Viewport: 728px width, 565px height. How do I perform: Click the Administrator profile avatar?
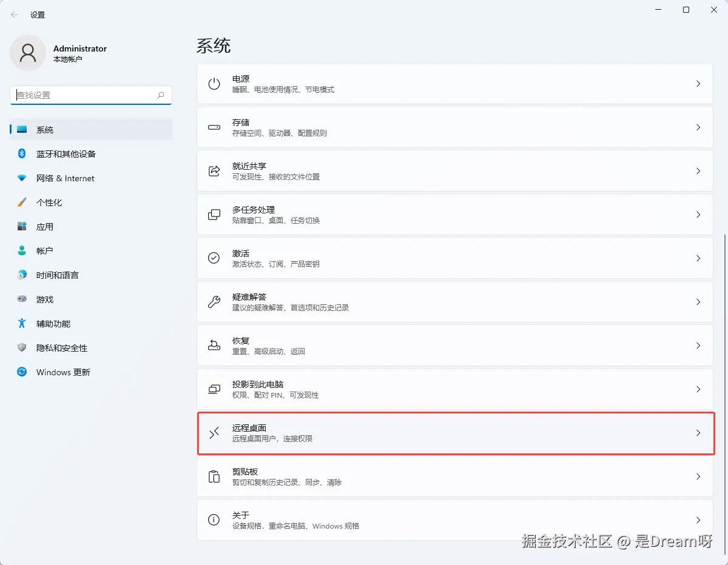tap(28, 53)
